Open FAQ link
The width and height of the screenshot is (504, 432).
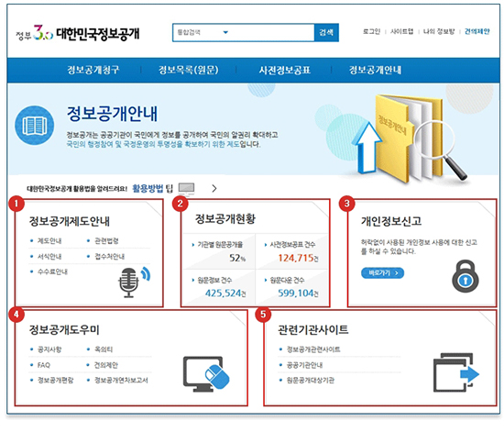click(x=44, y=365)
